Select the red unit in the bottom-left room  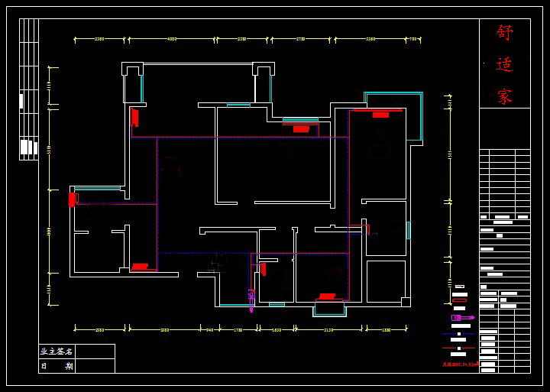pyautogui.click(x=140, y=267)
